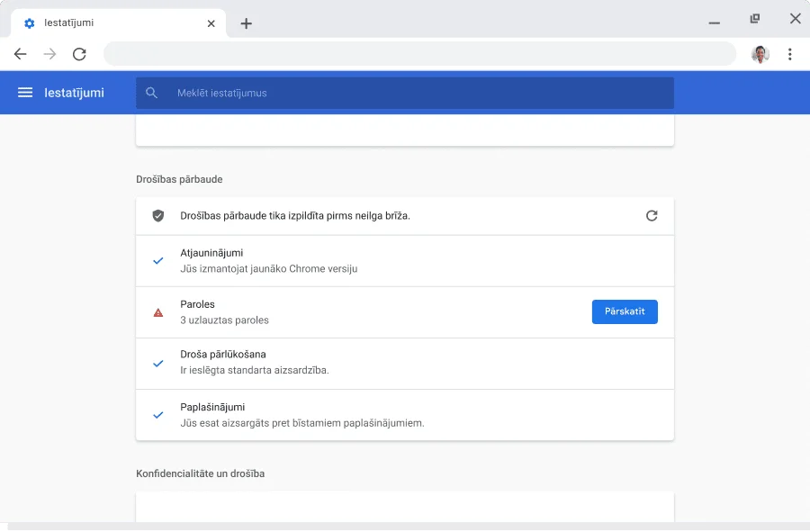Open Chrome three-dot menu
Image resolution: width=810 pixels, height=532 pixels.
click(789, 54)
